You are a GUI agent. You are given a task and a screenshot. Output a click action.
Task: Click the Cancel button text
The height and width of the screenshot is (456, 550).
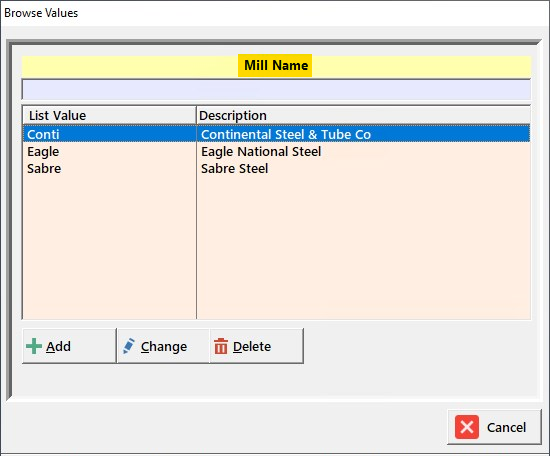506,428
